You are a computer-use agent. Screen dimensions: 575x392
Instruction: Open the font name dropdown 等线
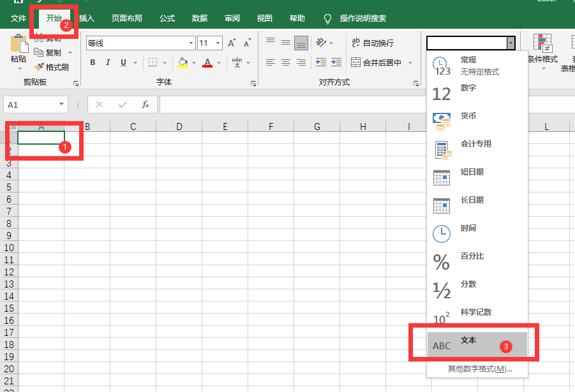pyautogui.click(x=191, y=43)
